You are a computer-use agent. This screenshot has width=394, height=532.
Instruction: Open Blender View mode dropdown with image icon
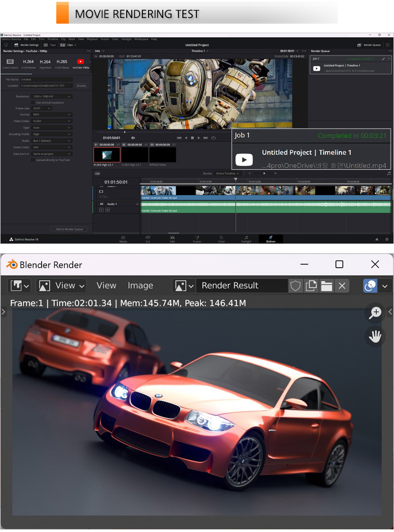61,286
